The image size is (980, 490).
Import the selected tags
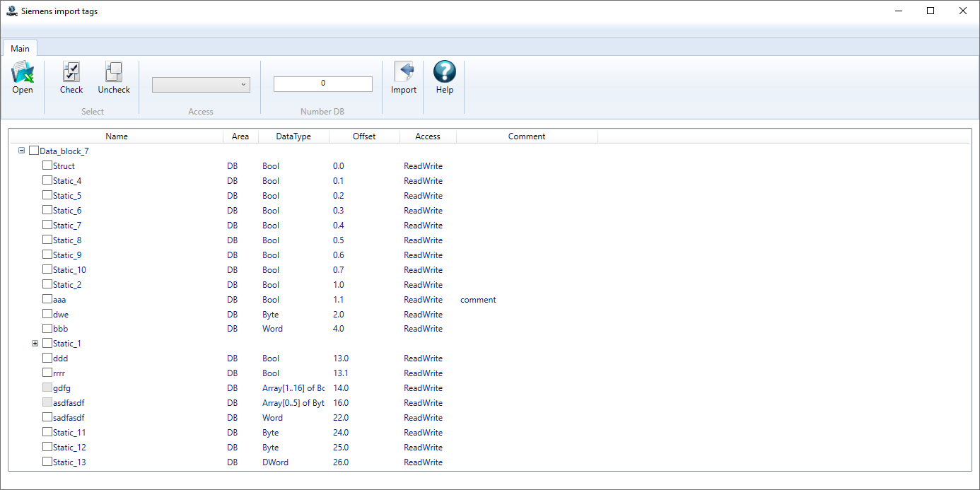[x=404, y=78]
